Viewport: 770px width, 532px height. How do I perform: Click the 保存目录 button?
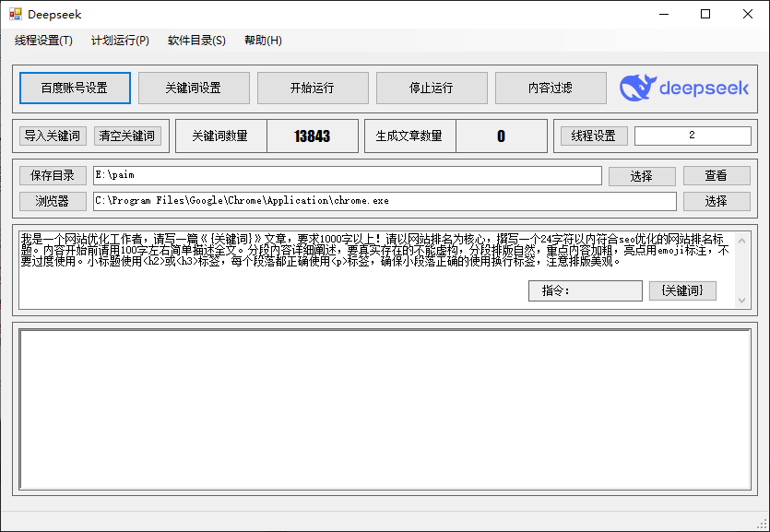[x=53, y=176]
